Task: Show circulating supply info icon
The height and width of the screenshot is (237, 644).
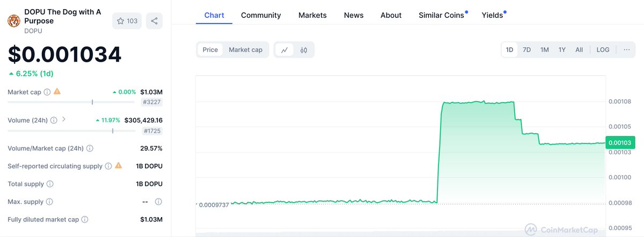Action: [108, 166]
